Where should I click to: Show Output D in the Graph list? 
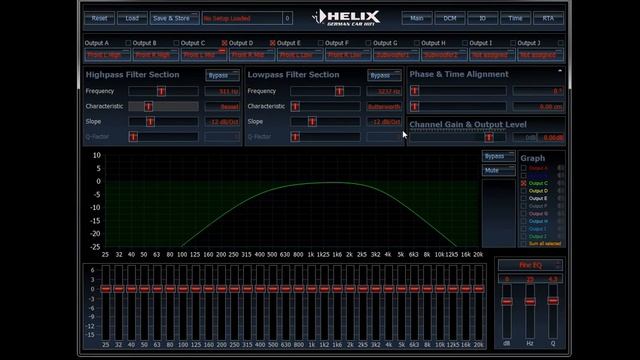tap(524, 191)
